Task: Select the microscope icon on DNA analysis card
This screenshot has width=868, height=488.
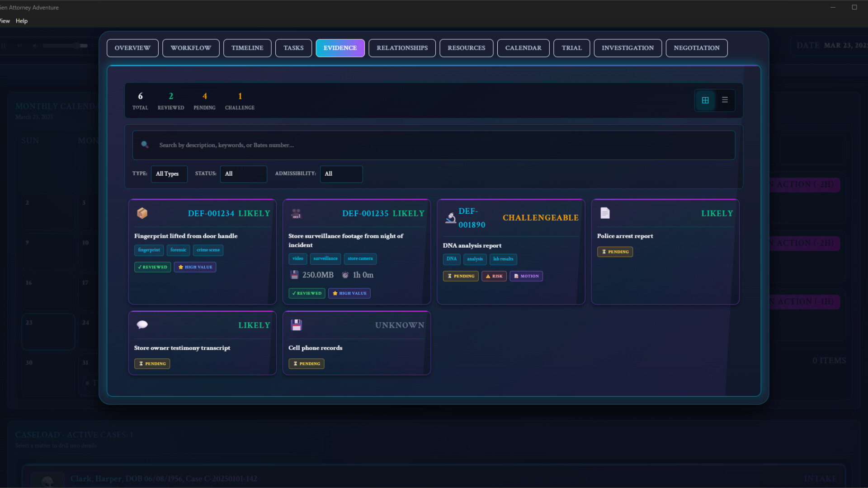Action: [x=450, y=217]
